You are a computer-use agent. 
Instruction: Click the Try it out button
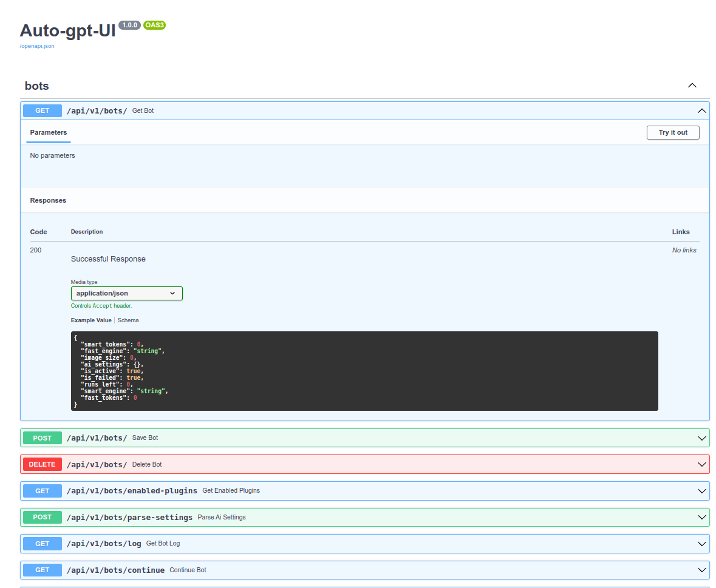pos(673,132)
